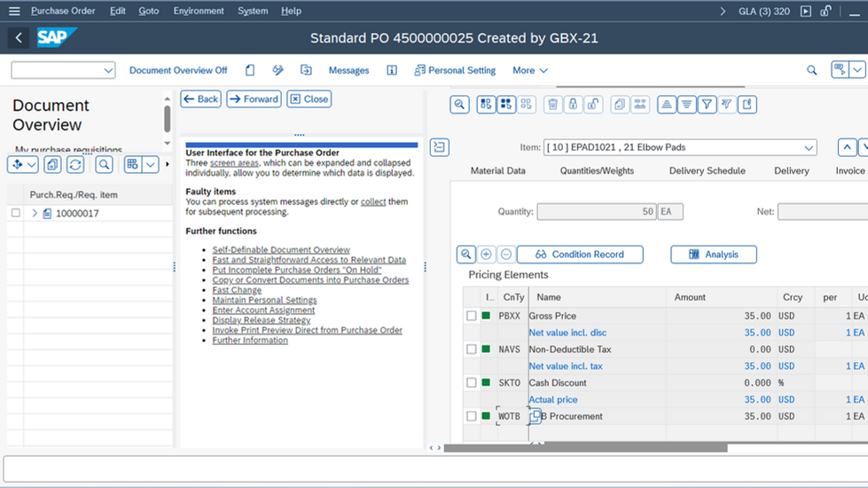The image size is (868, 488).
Task: Click the remove pricing condition minus icon
Action: pos(506,255)
